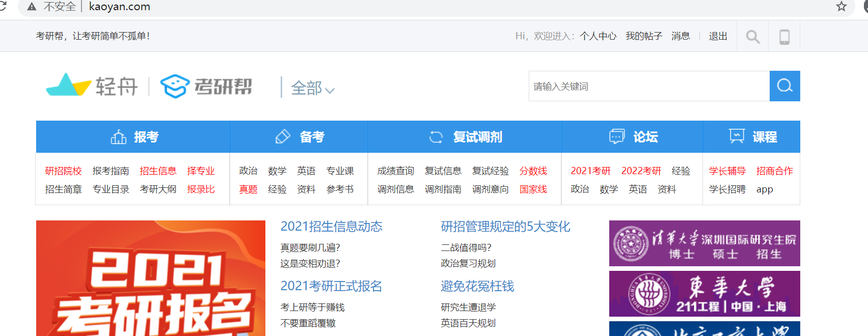Click the not-secure warning icon
The height and width of the screenshot is (336, 868).
pyautogui.click(x=32, y=7)
